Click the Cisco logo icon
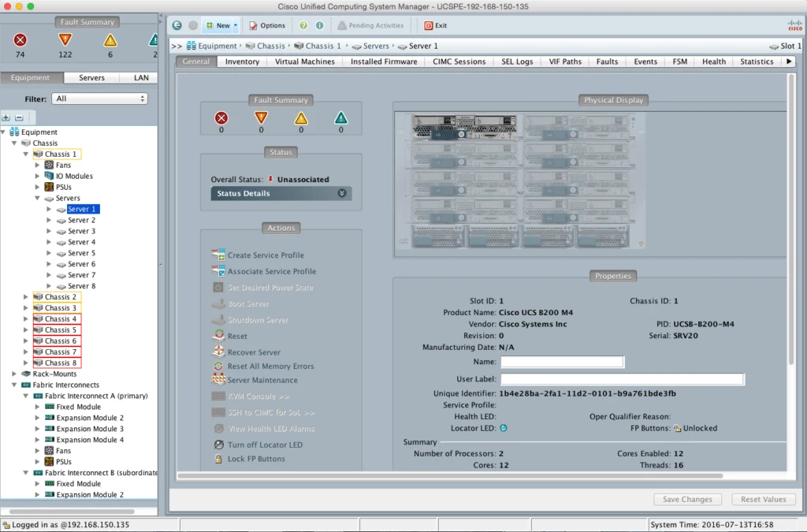The width and height of the screenshot is (807, 532). point(794,26)
